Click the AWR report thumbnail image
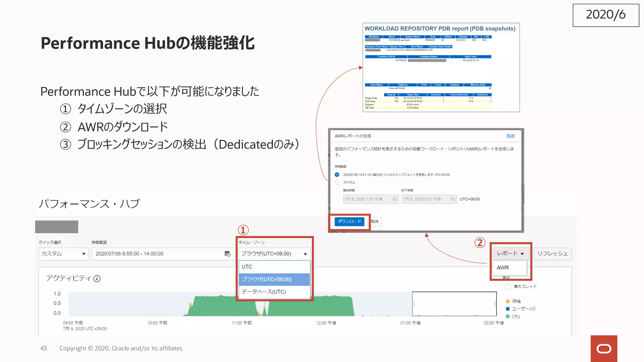Screen dimensions: 644x362 click(441, 67)
